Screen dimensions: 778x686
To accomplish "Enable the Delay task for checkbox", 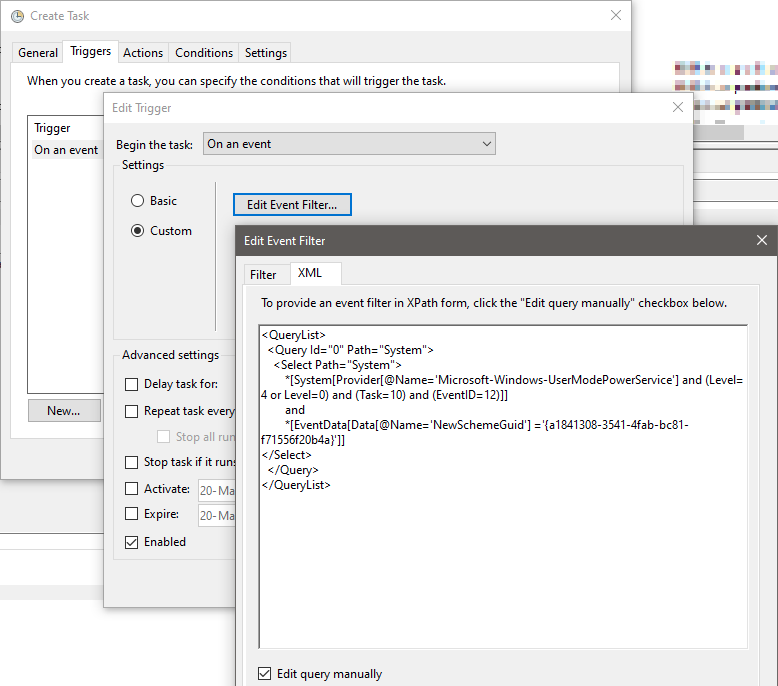I will tap(131, 384).
